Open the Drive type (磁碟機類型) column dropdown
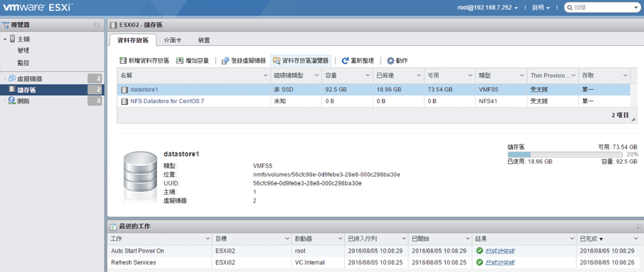The width and height of the screenshot is (644, 272). pos(317,75)
